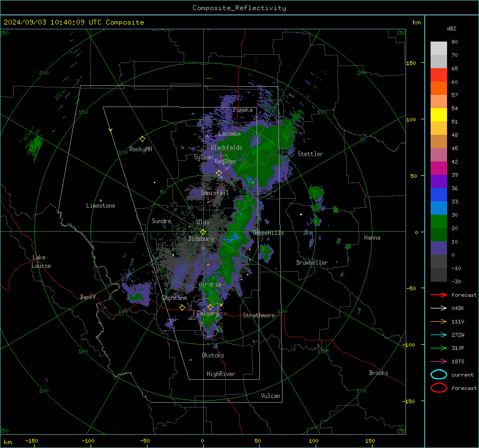The height and width of the screenshot is (448, 479).
Task: Click the Sylvan label on map
Action: [x=203, y=157]
